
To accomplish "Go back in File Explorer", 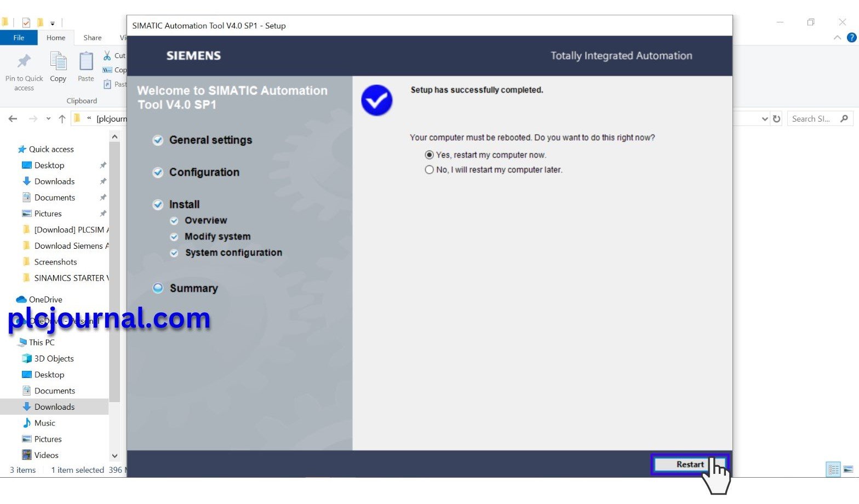I will point(13,119).
